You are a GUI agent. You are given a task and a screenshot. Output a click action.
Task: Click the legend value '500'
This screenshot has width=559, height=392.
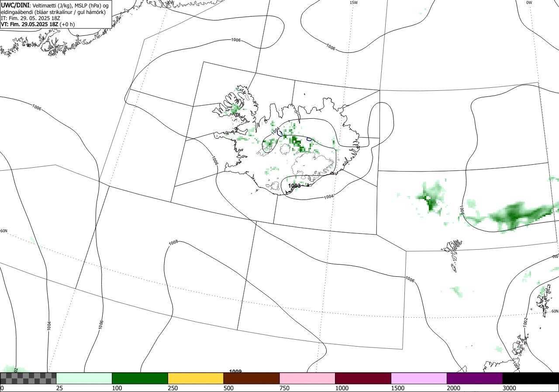[228, 388]
